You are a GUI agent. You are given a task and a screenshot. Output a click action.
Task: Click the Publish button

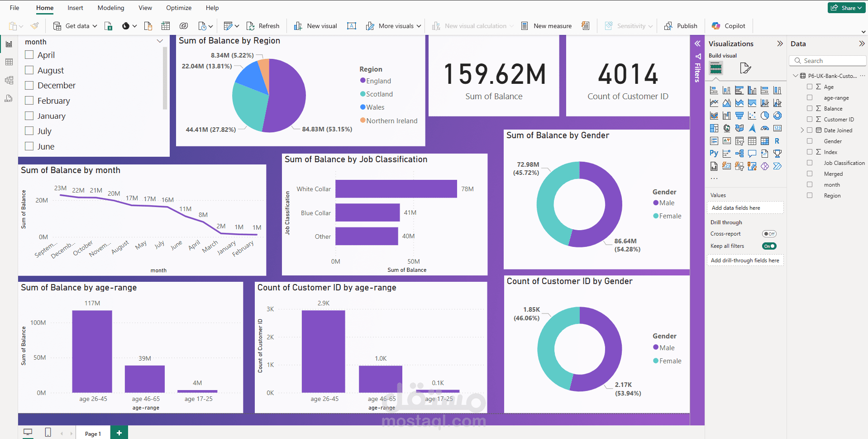coord(681,26)
